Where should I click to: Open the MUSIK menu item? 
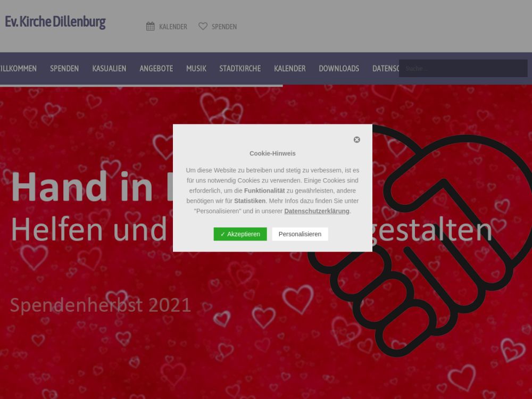point(196,69)
